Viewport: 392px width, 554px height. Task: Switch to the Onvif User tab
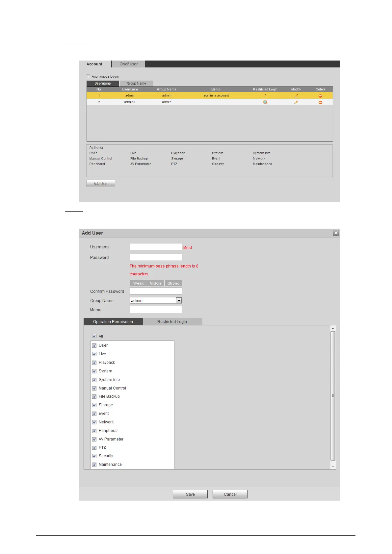coord(129,64)
